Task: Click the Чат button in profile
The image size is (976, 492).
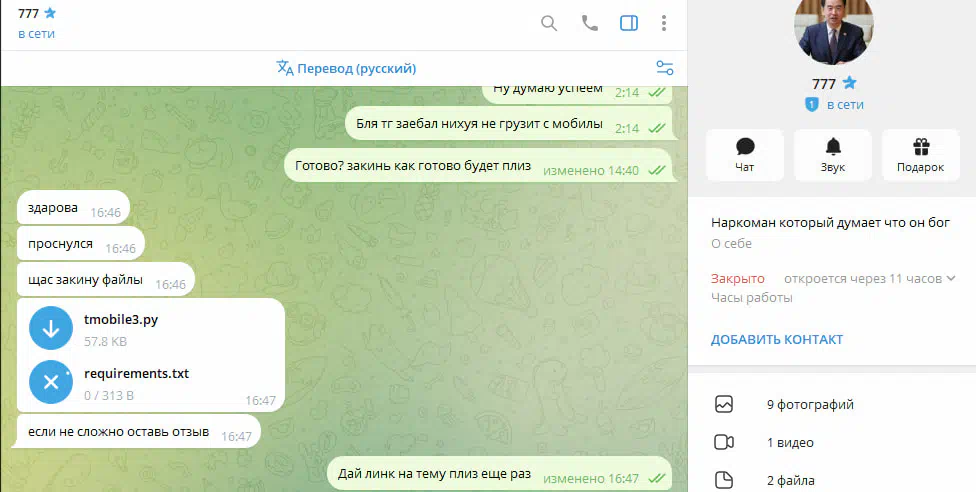Action: click(744, 155)
